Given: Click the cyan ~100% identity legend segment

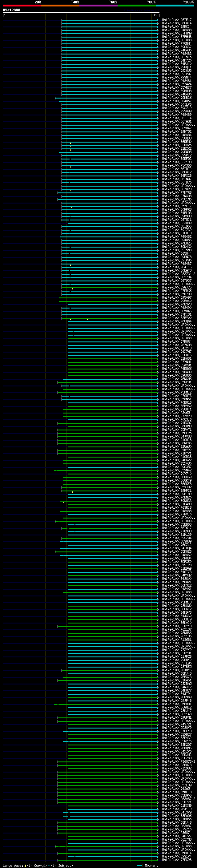Looking at the screenshot, I should (175, 6).
